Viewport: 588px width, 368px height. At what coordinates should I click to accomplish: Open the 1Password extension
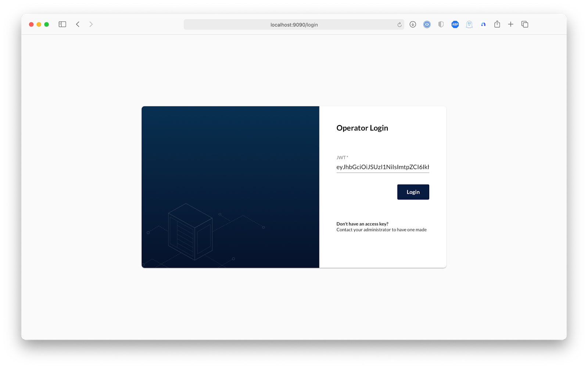click(427, 24)
